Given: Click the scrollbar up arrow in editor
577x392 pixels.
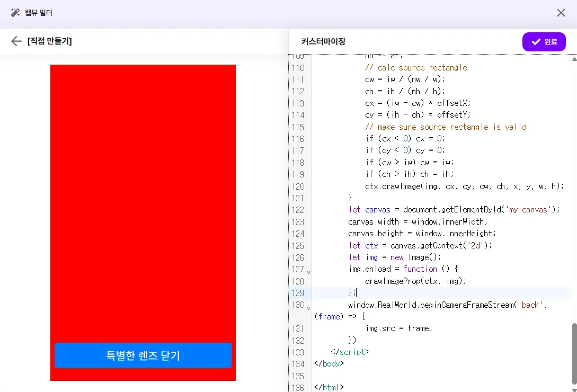Looking at the screenshot, I should pyautogui.click(x=574, y=59).
